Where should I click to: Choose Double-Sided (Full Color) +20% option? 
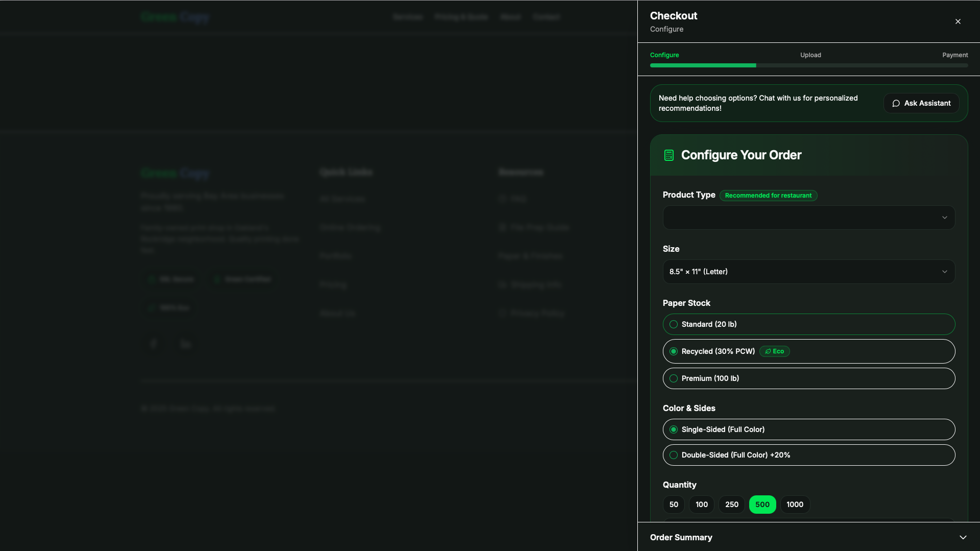point(808,455)
